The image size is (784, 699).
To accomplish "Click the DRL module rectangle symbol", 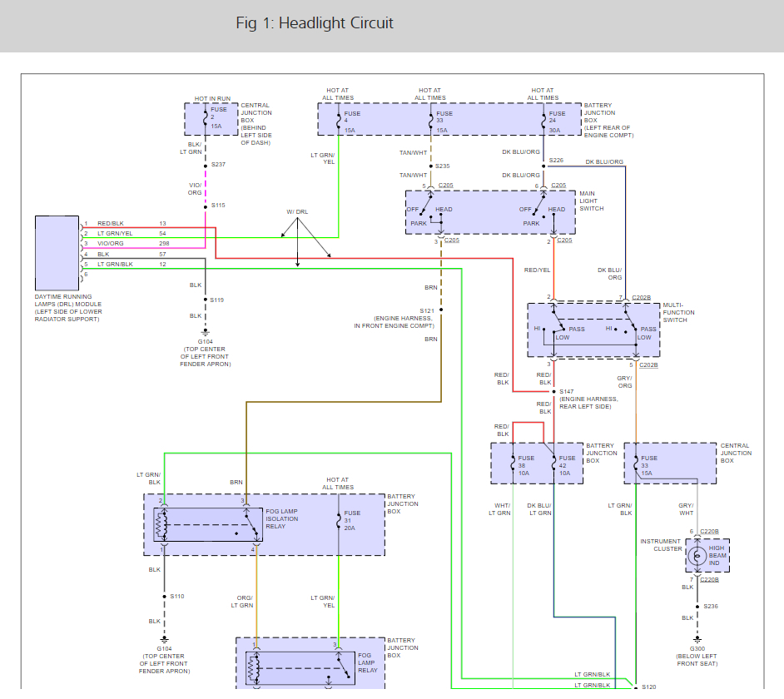I will (57, 253).
